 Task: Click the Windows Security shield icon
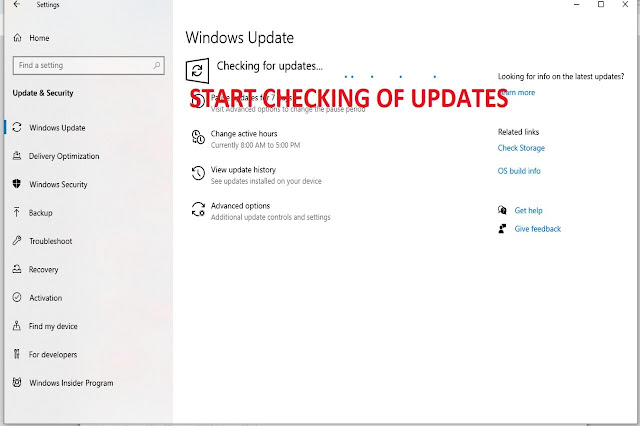(x=17, y=184)
